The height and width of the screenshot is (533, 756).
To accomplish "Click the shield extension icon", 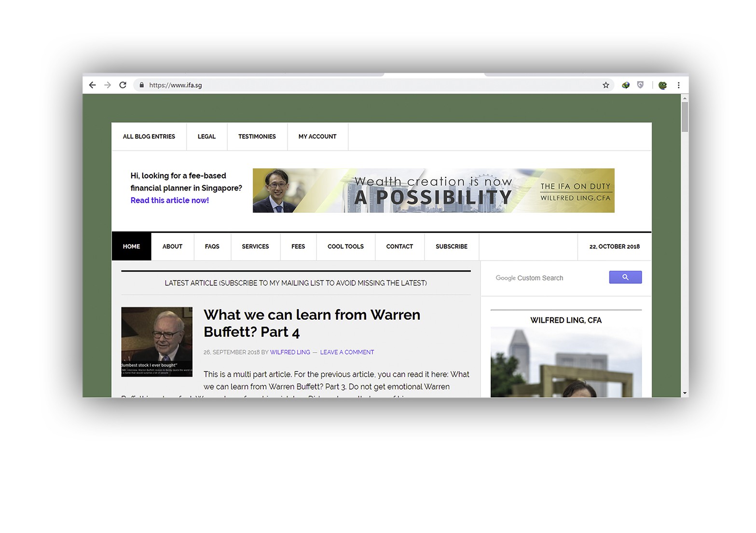I will point(640,85).
